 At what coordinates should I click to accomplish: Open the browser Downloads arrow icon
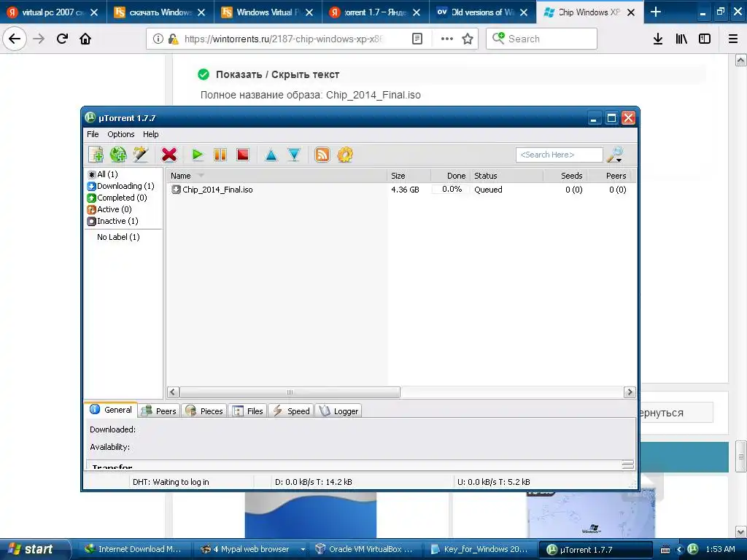(658, 39)
